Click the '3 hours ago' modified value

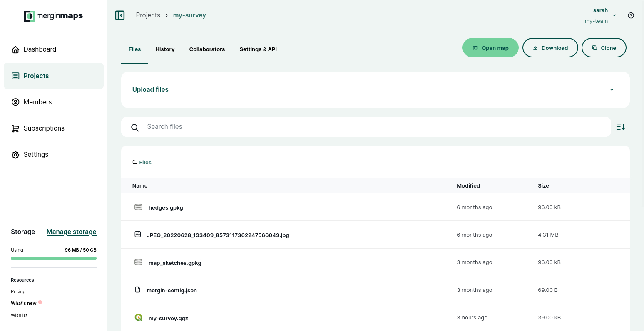[472, 318]
